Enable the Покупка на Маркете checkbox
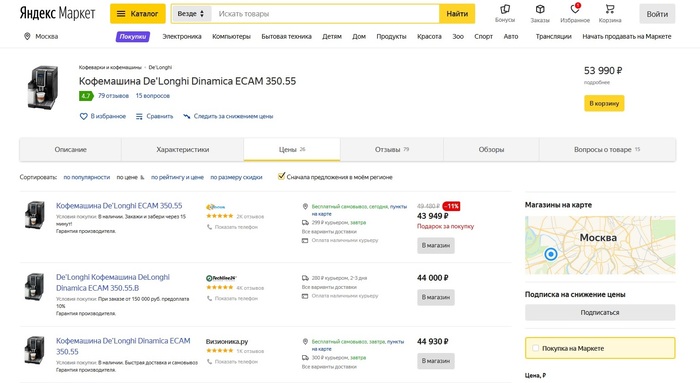This screenshot has height=383, width=700. point(535,348)
